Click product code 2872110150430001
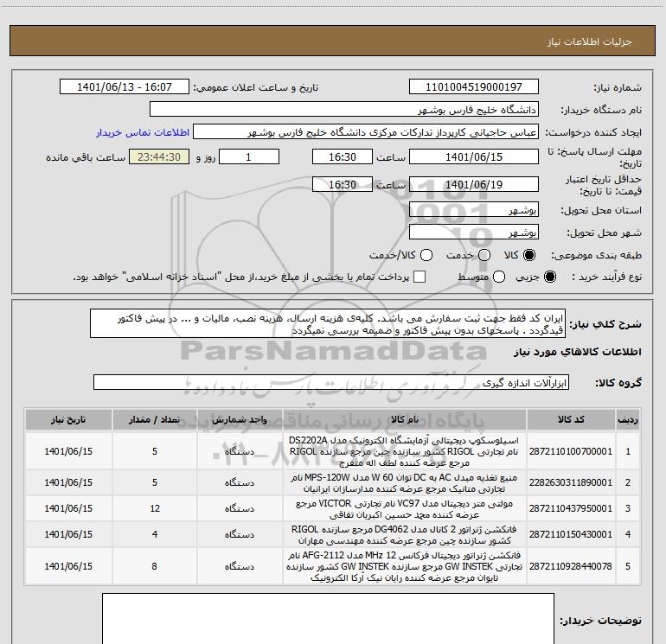Image resolution: width=666 pixels, height=644 pixels. [571, 534]
